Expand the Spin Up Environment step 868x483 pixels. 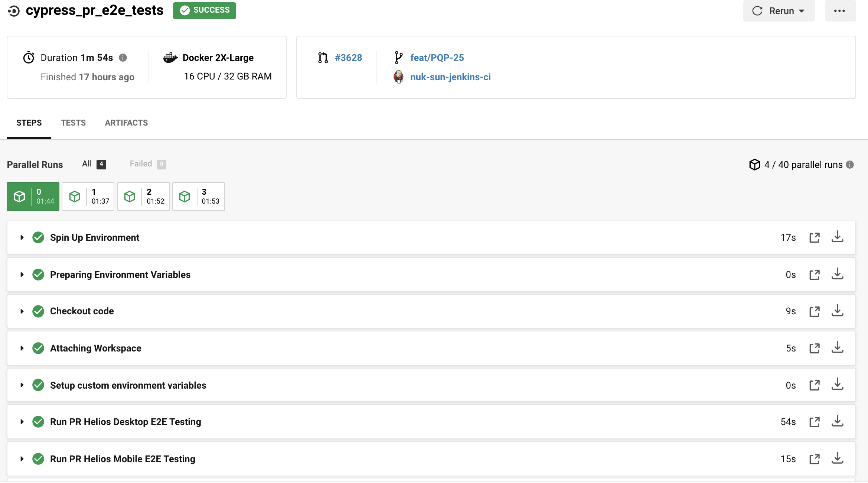[22, 237]
